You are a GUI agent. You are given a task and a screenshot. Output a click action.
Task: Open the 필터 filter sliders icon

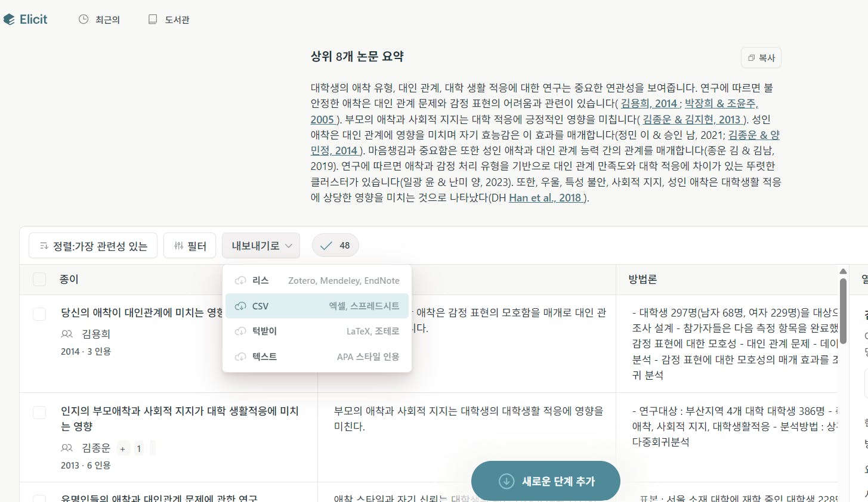(x=178, y=246)
